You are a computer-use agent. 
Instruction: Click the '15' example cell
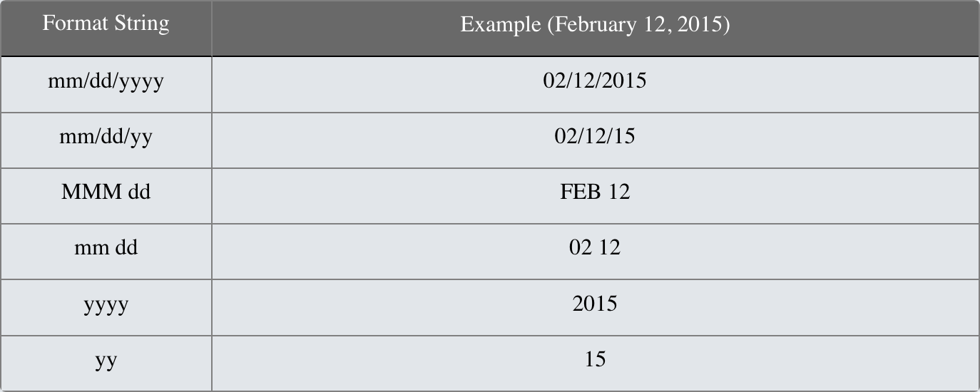coord(594,359)
